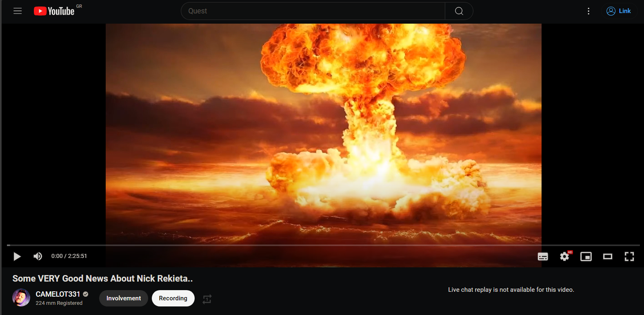This screenshot has height=315, width=644.
Task: Click the Link sign-in button
Action: coord(619,11)
